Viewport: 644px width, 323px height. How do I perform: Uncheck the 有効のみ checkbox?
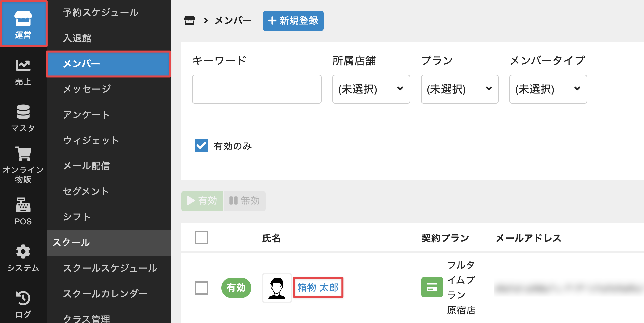[x=201, y=146]
